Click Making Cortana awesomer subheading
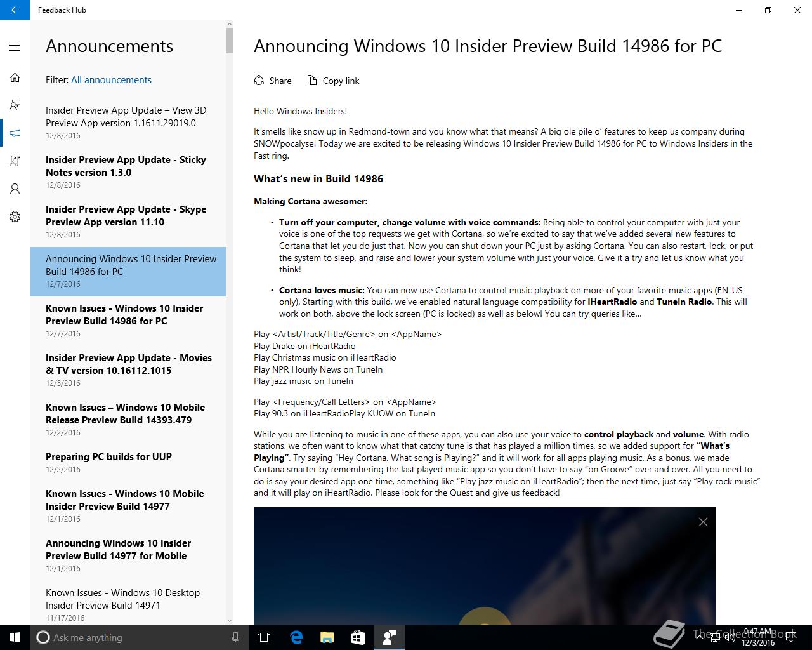 pyautogui.click(x=311, y=202)
